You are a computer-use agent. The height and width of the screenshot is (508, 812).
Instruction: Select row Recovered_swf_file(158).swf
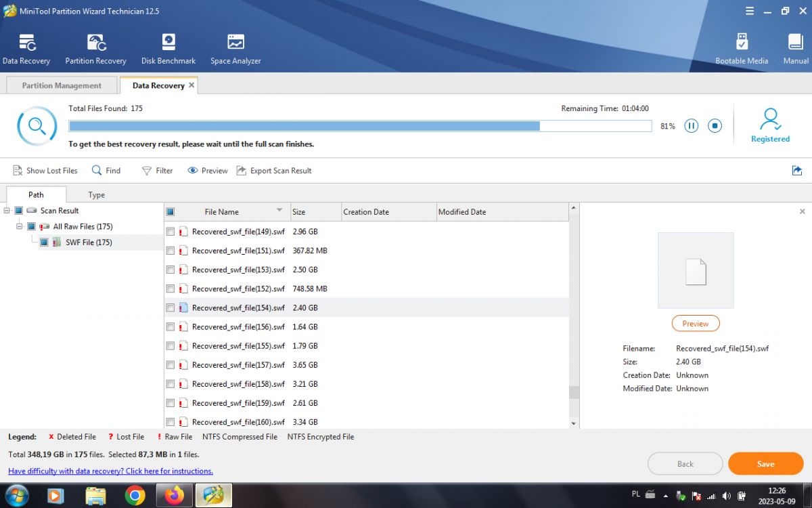[366, 384]
